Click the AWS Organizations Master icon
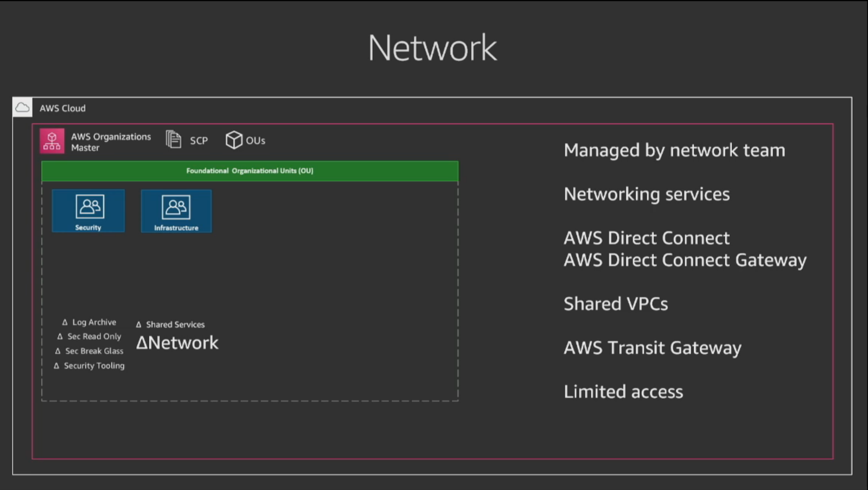 [x=52, y=141]
